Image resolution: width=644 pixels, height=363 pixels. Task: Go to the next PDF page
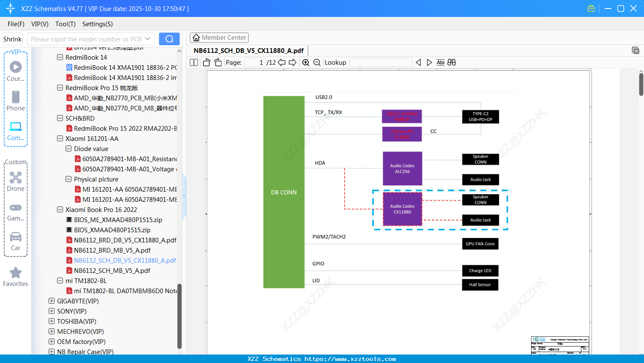pyautogui.click(x=293, y=63)
